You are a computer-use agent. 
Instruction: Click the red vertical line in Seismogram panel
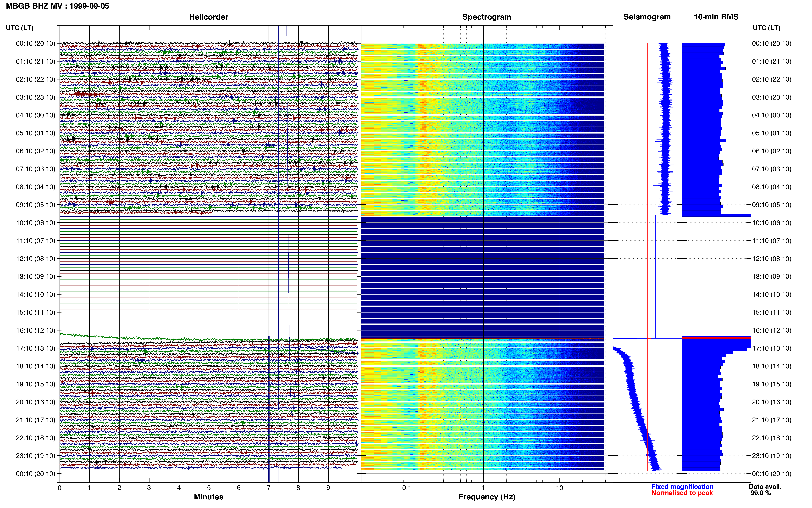[x=647, y=257]
